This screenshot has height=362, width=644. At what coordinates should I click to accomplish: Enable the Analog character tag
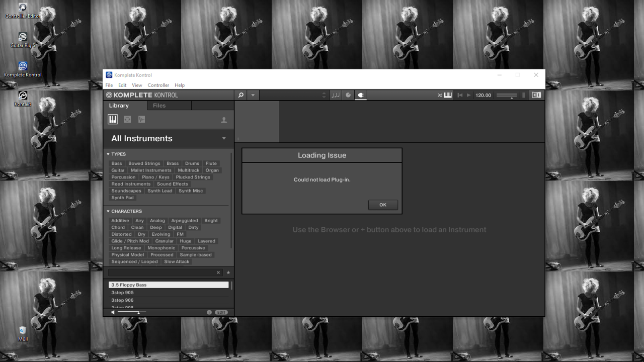pyautogui.click(x=157, y=221)
